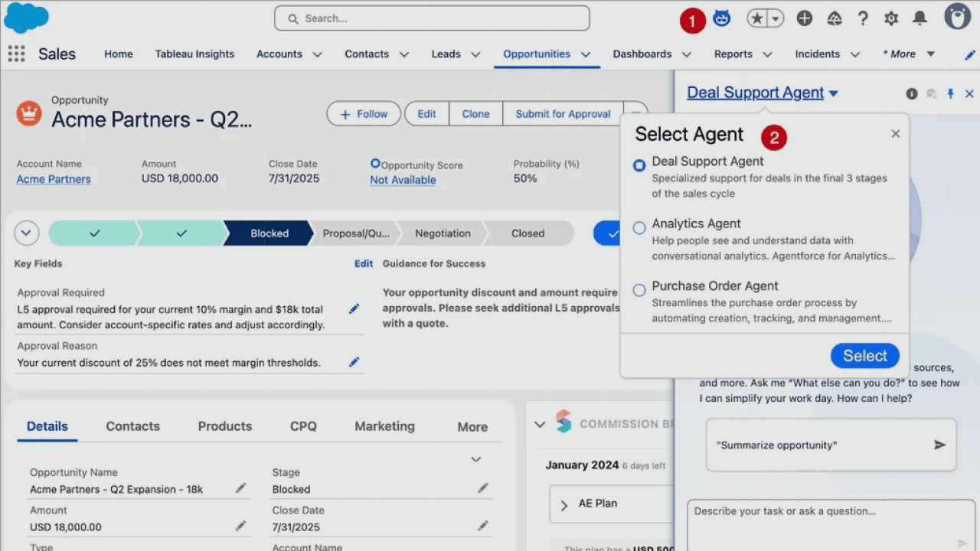980x551 pixels.
Task: Send the Summarize opportunity prompt arrow
Action: [939, 445]
